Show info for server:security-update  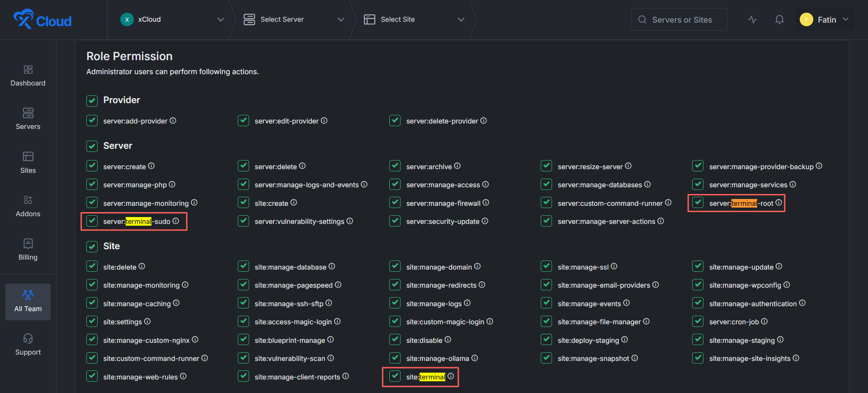tap(485, 221)
